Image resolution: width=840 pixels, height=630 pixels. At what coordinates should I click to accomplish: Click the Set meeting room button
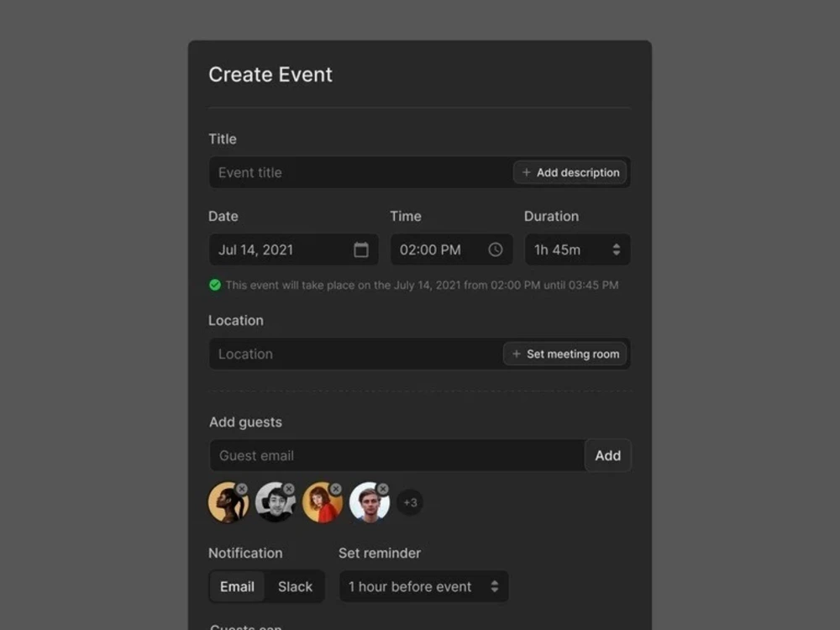(x=565, y=354)
